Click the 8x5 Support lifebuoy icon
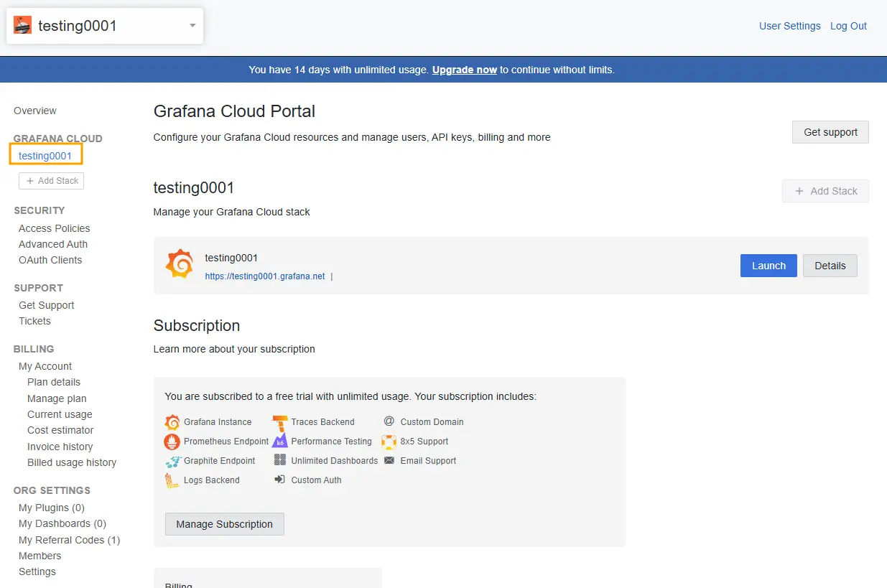The height and width of the screenshot is (588, 887). pyautogui.click(x=389, y=442)
